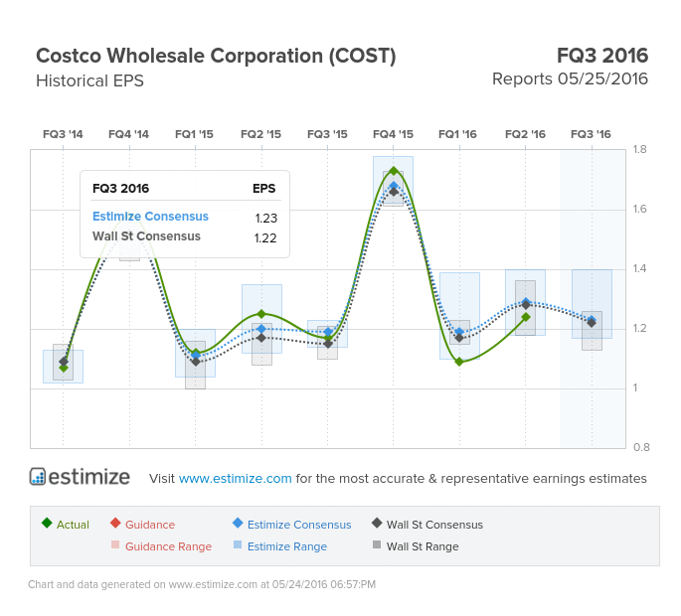Viewport: 681px width, 616px height.
Task: Select the FQ3 '14 axis label
Action: 63,134
